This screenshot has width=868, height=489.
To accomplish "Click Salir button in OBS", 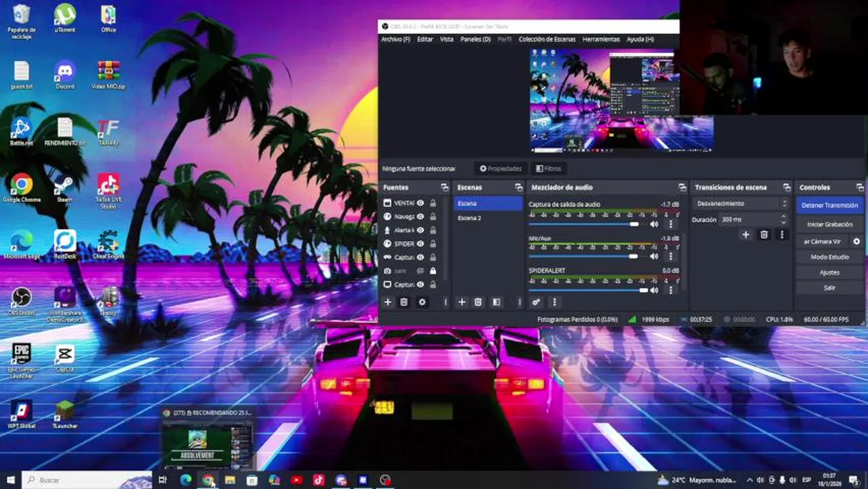I will tap(829, 288).
